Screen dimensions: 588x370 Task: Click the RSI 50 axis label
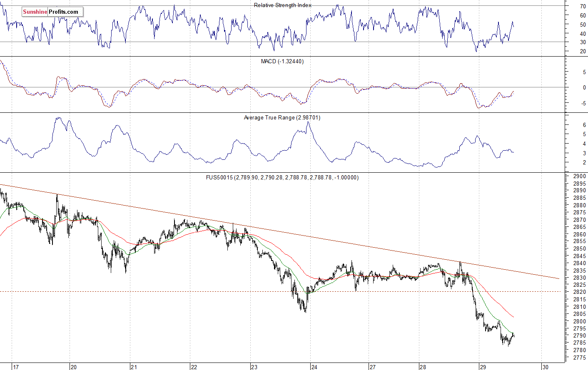(x=583, y=25)
